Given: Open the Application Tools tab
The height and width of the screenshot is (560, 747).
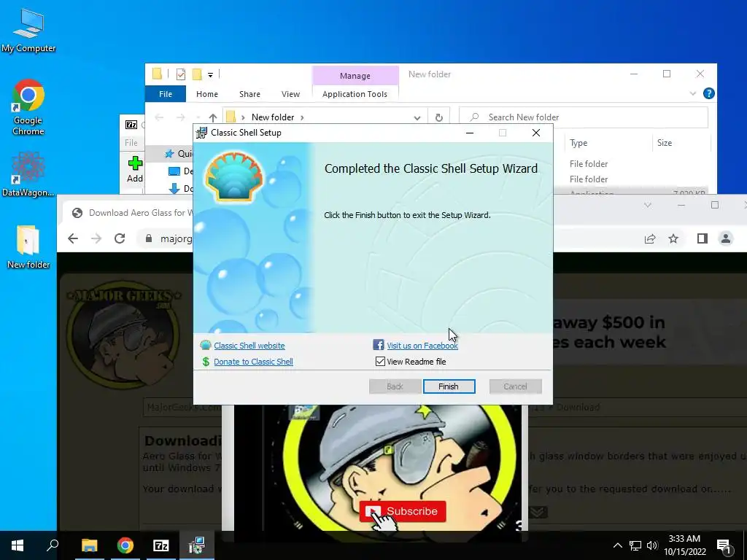Looking at the screenshot, I should (355, 94).
